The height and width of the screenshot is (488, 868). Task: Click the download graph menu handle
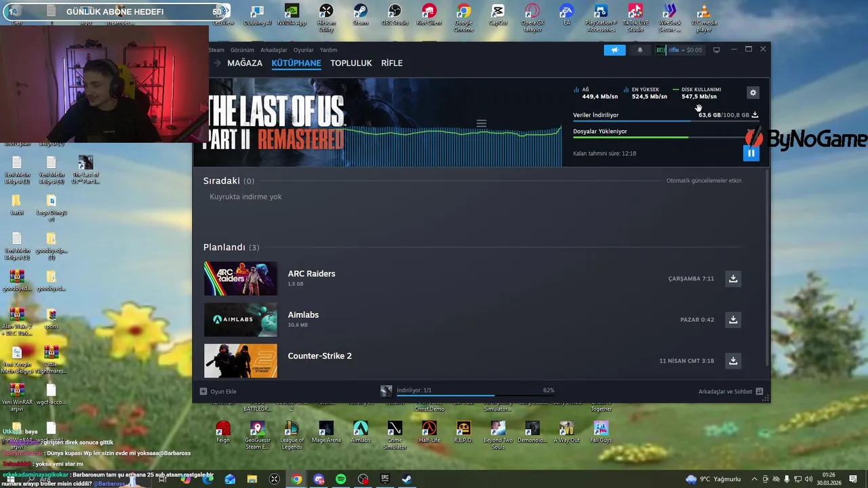pyautogui.click(x=481, y=123)
